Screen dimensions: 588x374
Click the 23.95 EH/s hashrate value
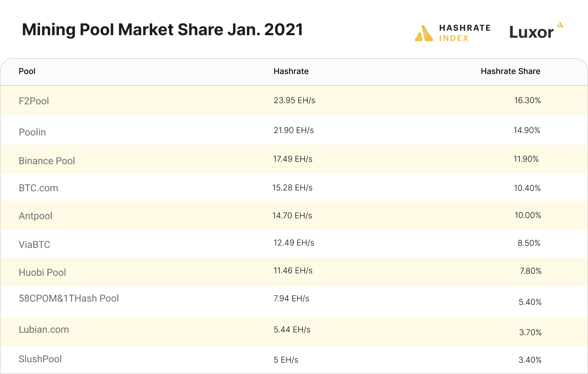(293, 101)
